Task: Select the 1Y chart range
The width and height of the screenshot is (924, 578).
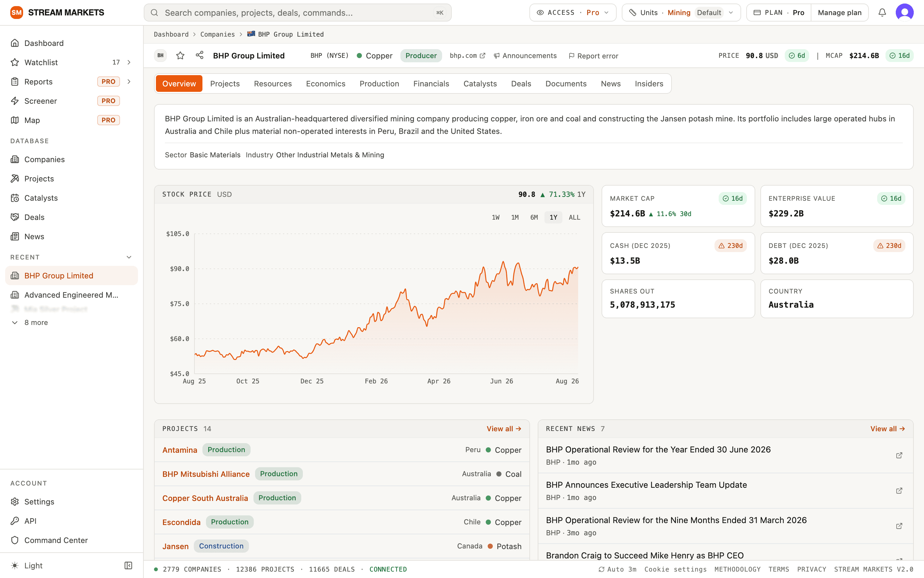Action: 553,217
